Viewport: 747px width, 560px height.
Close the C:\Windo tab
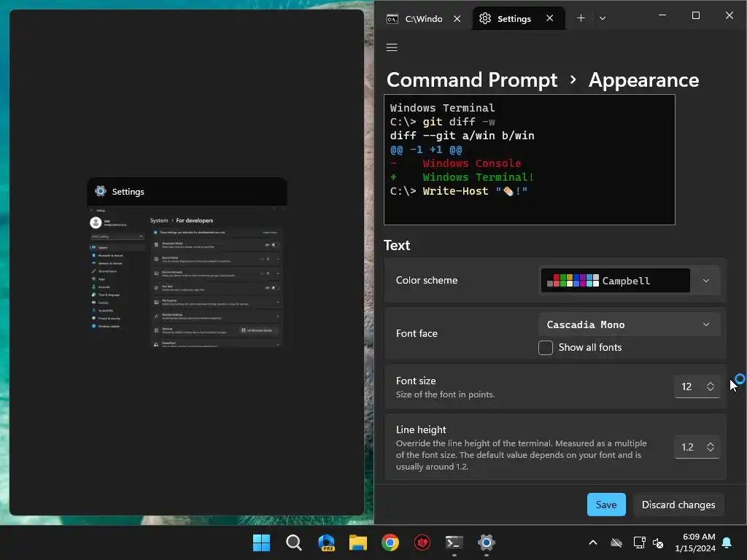tap(457, 18)
